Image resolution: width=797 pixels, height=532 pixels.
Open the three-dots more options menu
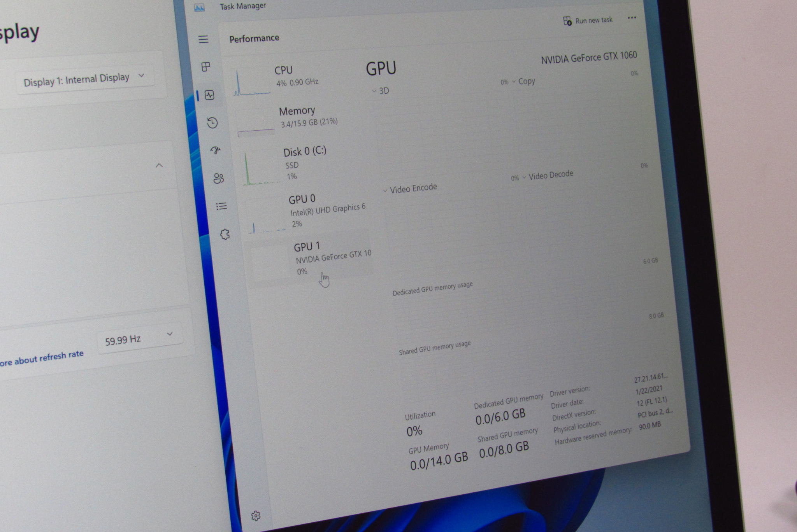(632, 18)
